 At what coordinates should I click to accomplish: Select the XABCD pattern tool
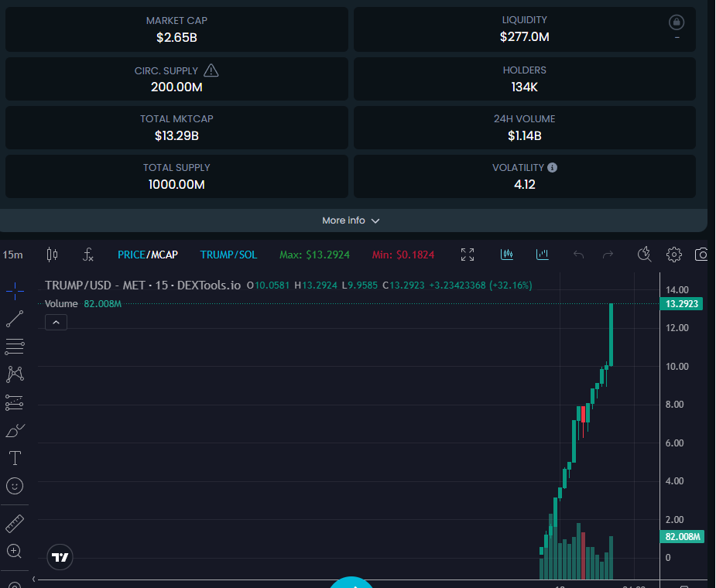(x=15, y=374)
